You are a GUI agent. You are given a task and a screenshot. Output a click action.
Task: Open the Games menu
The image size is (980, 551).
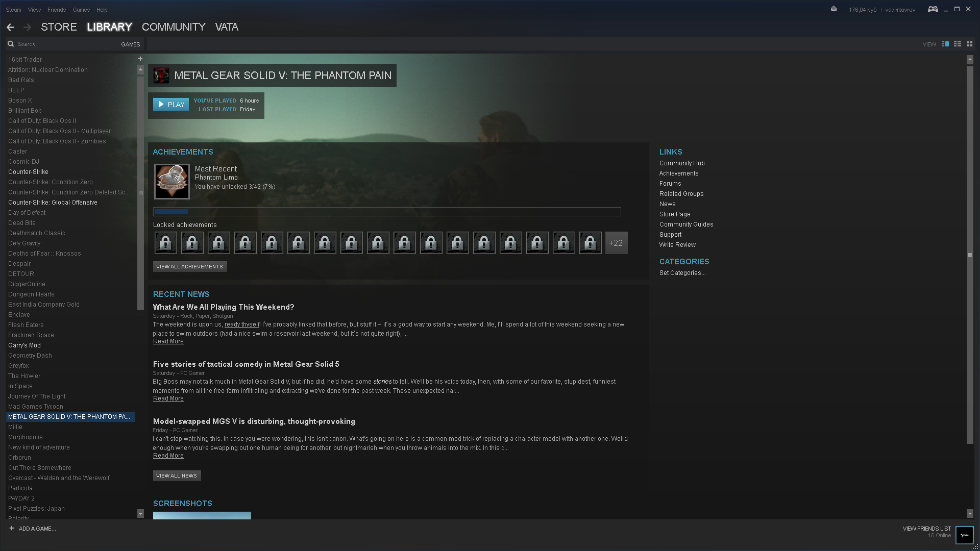81,10
